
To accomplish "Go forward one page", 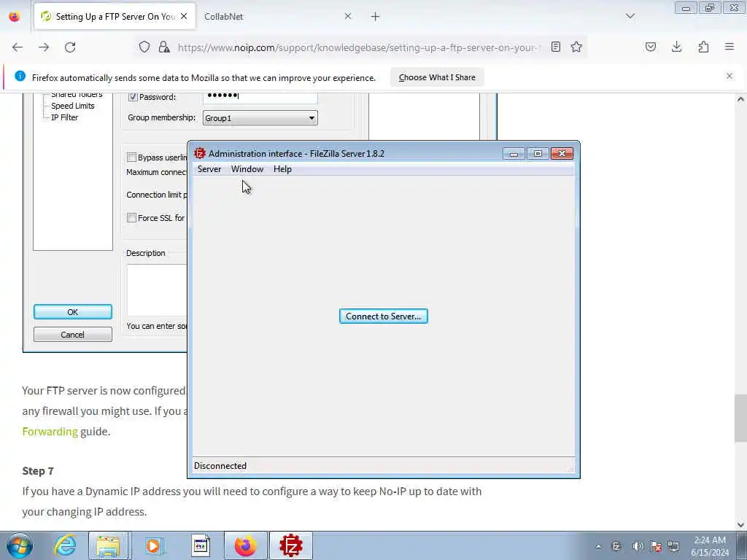I will 44,47.
